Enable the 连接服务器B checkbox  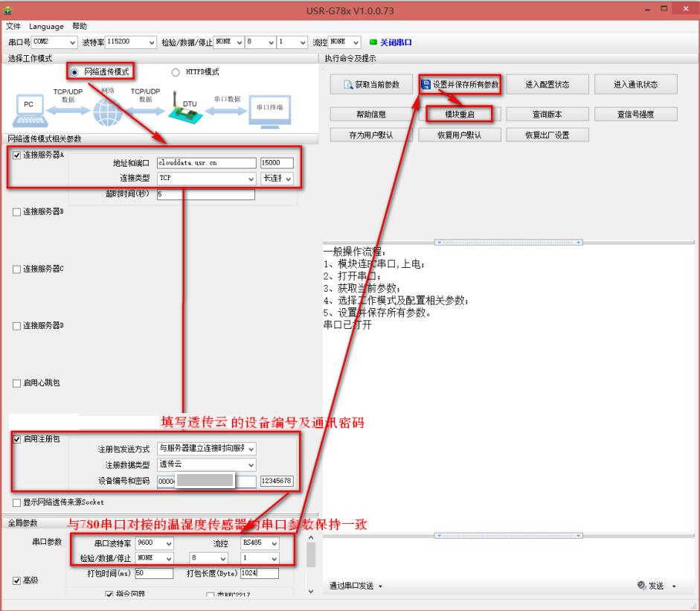(16, 212)
